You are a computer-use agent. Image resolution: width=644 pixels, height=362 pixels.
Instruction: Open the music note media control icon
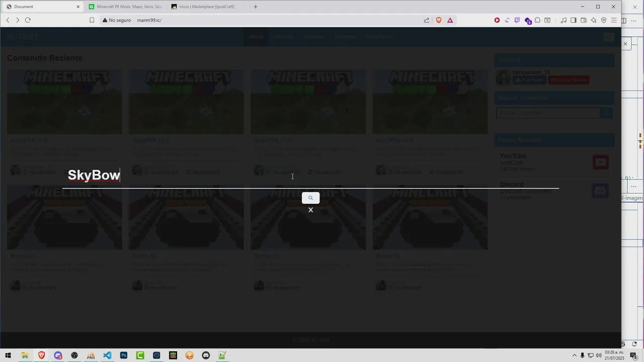pos(563,20)
